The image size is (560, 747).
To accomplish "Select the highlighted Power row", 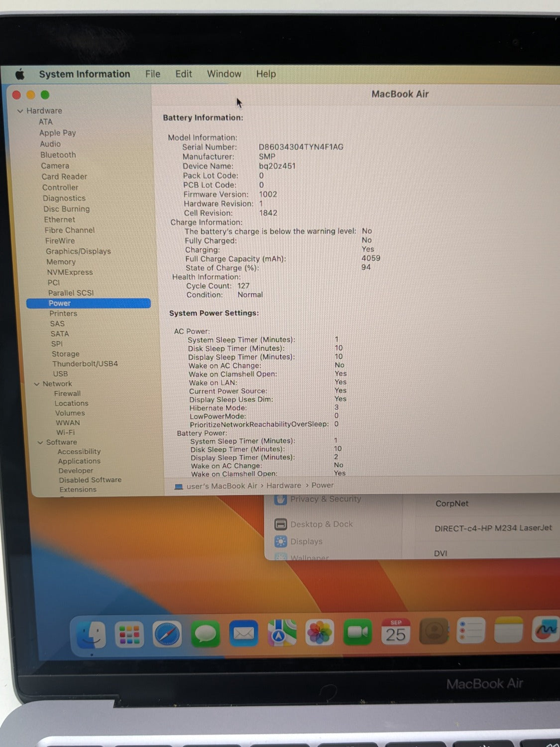I will [89, 303].
